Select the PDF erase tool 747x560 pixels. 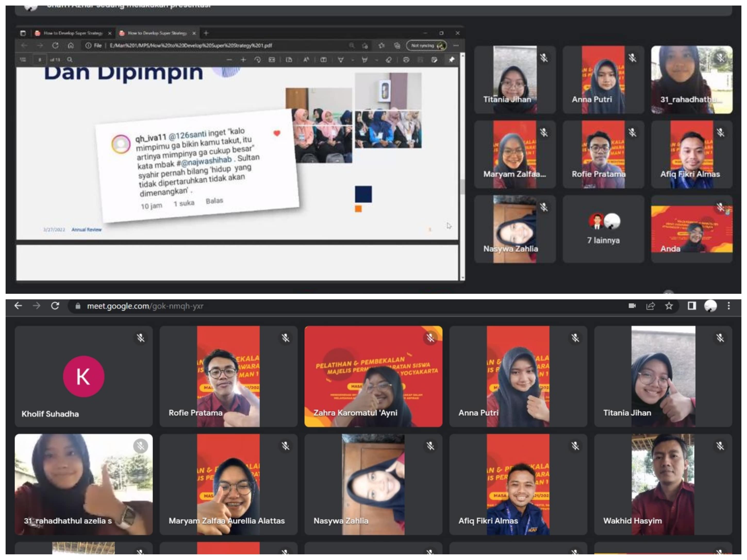click(389, 60)
